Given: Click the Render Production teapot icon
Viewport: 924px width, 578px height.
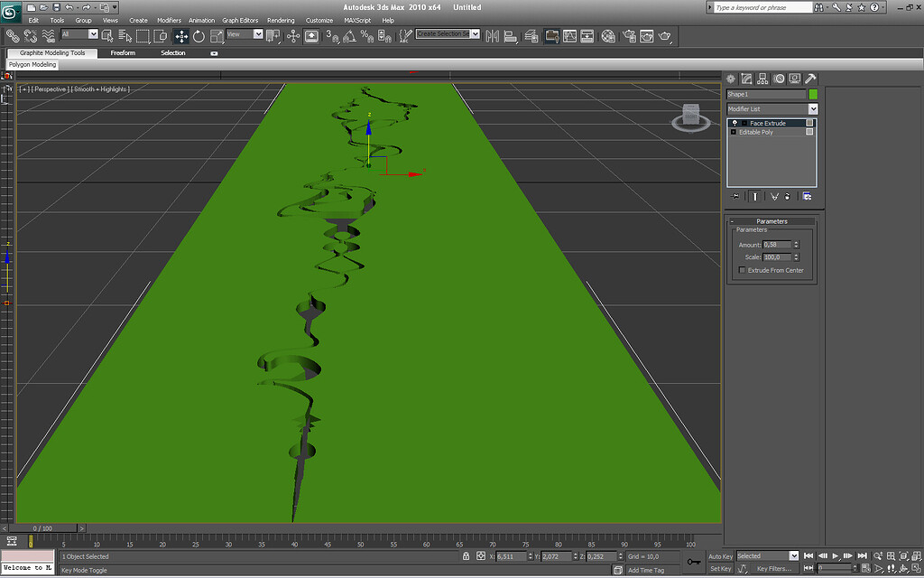Looking at the screenshot, I should point(664,36).
